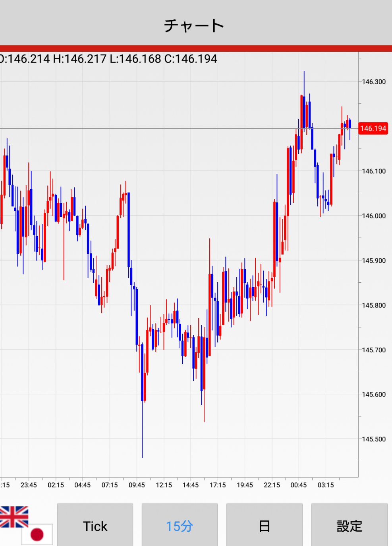Tap the red 146.194 current price tag

point(373,128)
